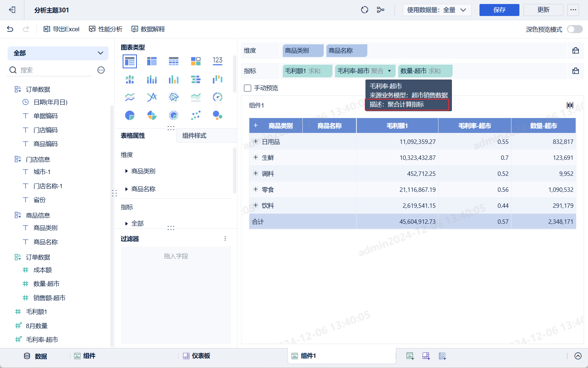Click the 拖入字段 filter drop area
The height and width of the screenshot is (368, 588).
pos(176,295)
